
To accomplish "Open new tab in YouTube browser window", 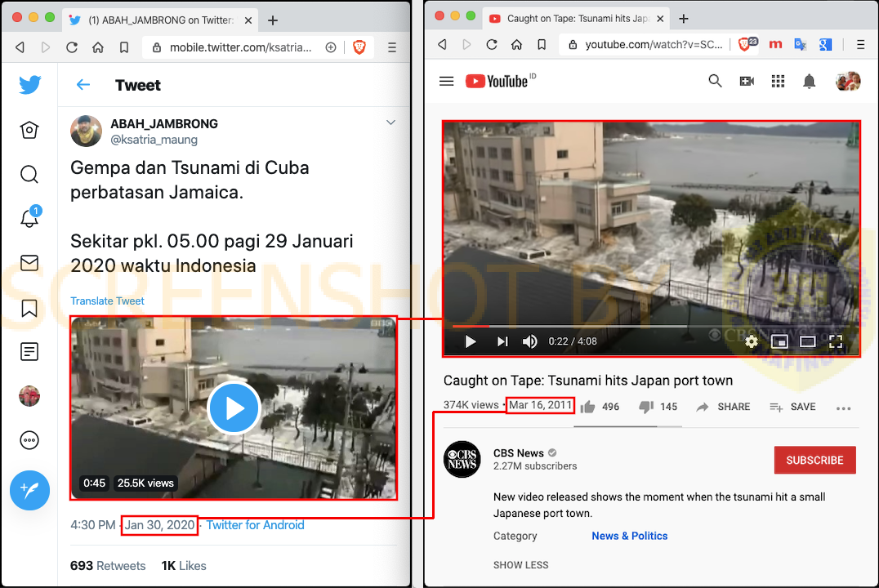I will 684,19.
